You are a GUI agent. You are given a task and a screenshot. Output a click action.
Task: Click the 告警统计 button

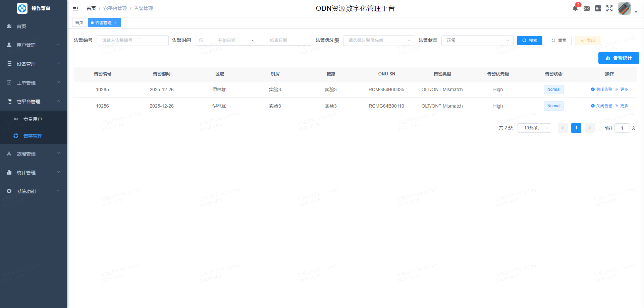point(619,58)
